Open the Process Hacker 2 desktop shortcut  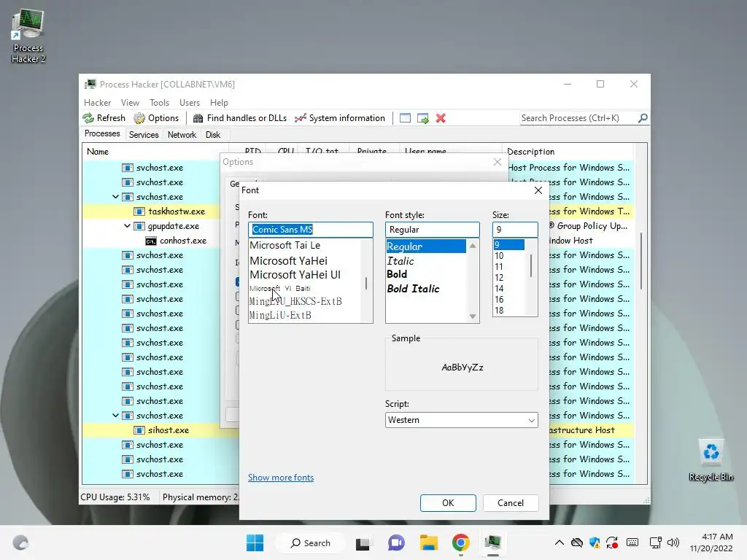(28, 36)
